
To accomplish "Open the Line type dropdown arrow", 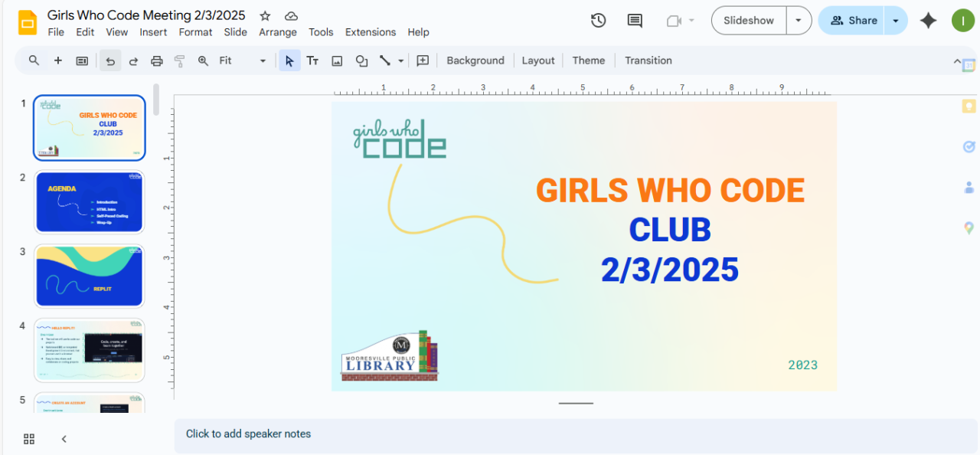I will [x=401, y=61].
